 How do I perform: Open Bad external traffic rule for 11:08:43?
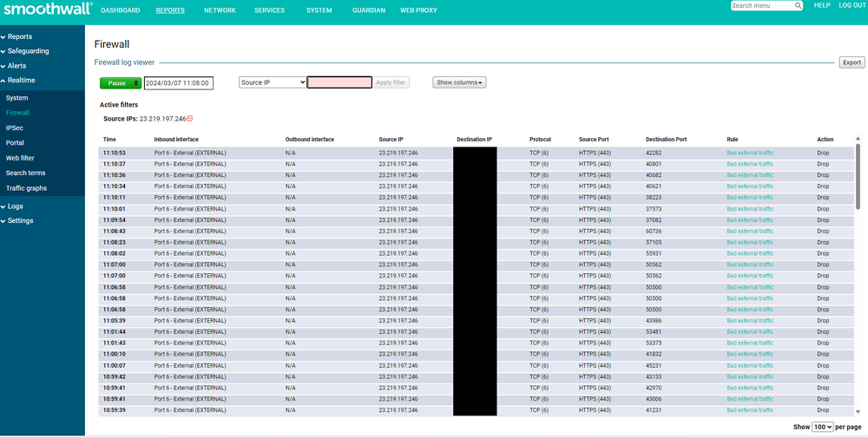(750, 232)
